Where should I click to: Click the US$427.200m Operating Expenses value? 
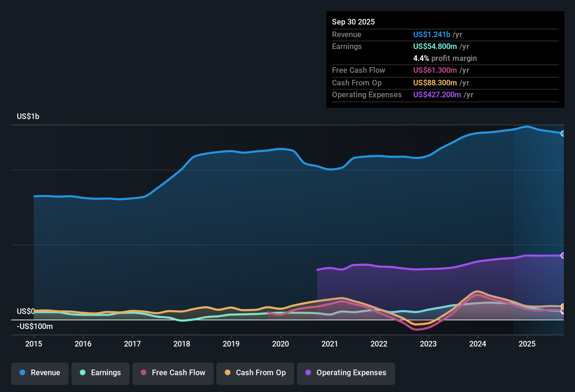point(437,94)
